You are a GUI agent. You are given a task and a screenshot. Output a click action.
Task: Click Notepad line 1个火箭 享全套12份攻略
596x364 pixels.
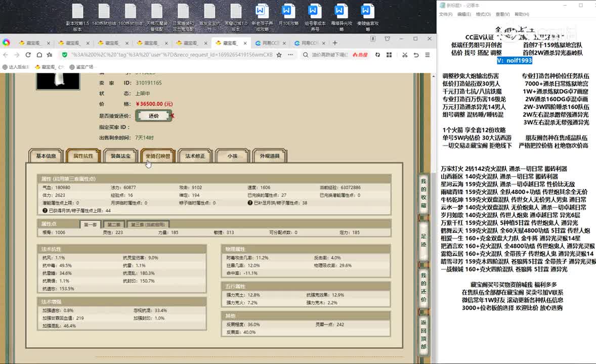coord(474,130)
